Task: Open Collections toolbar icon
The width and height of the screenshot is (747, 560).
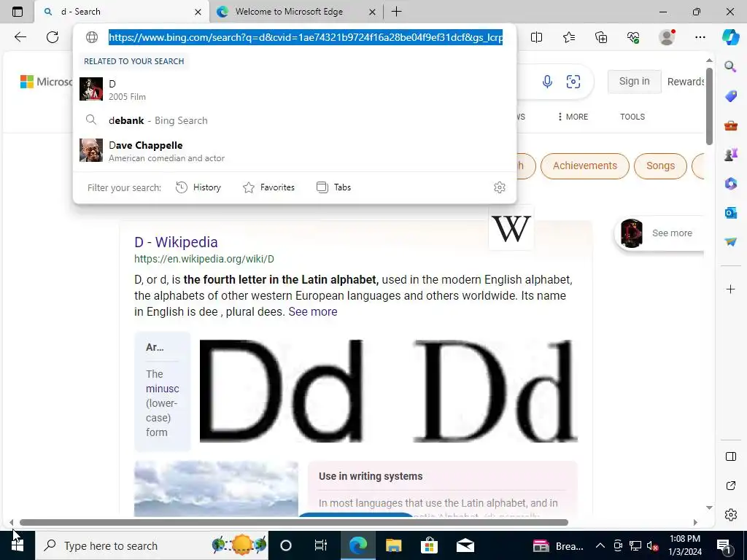Action: [601, 37]
